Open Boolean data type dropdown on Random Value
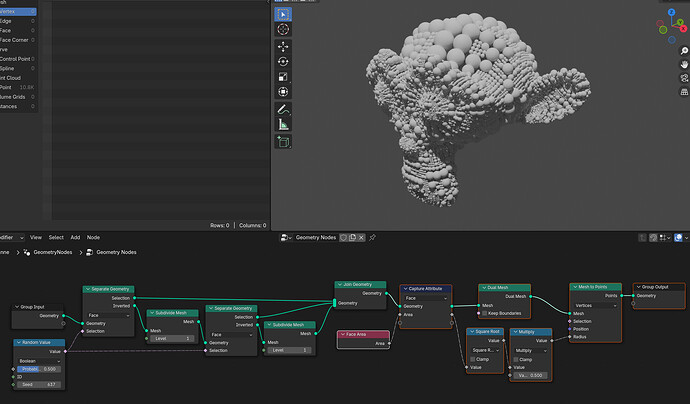The width and height of the screenshot is (690, 404). click(39, 361)
